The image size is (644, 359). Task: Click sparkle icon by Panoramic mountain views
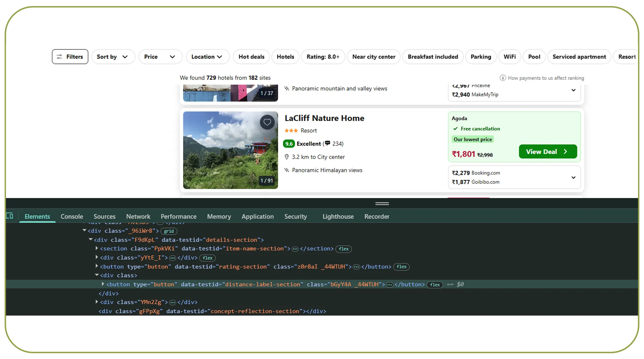(287, 88)
